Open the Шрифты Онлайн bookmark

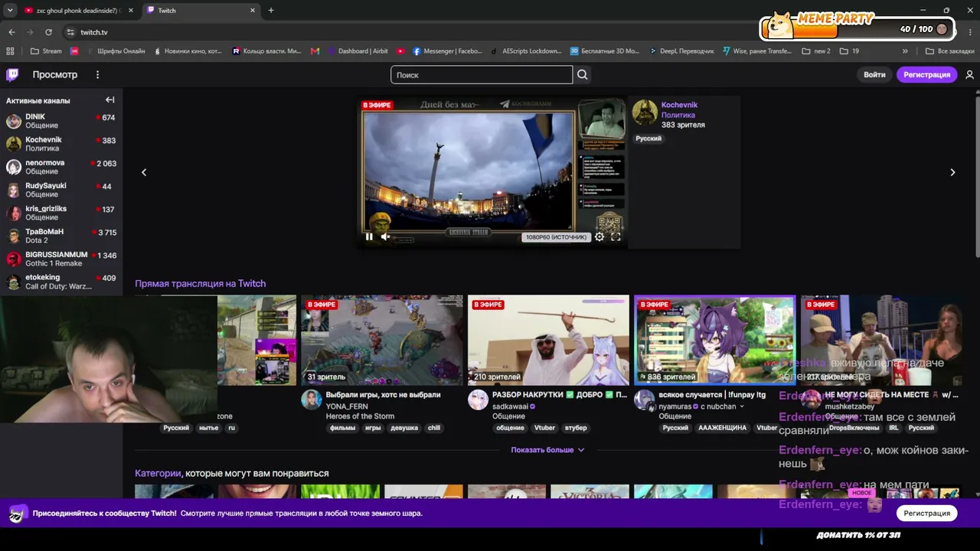pyautogui.click(x=115, y=51)
